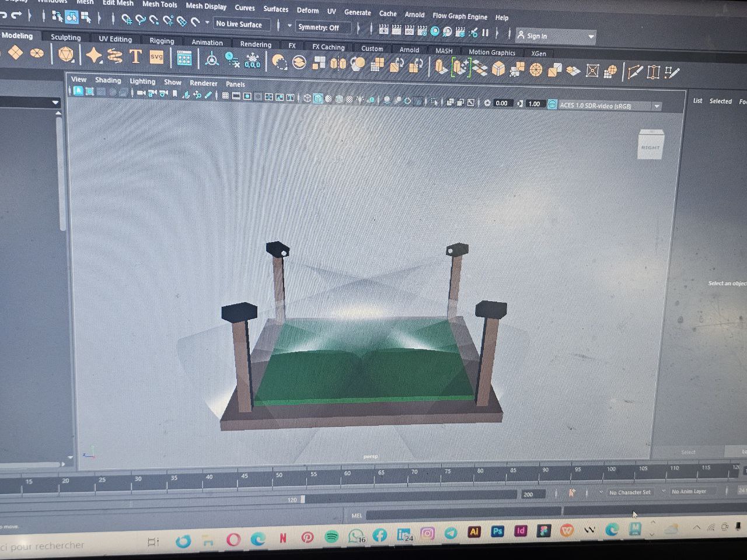Create a sweep mesh coil from the shelf

(115, 56)
